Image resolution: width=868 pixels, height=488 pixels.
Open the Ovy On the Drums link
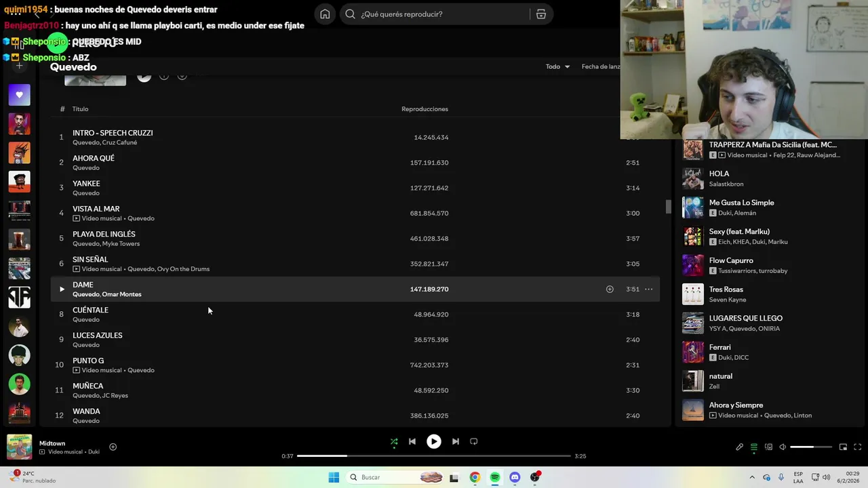click(183, 269)
